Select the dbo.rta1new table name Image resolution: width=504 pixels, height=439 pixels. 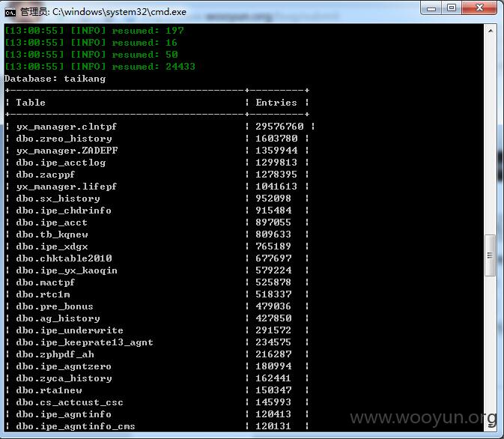click(49, 391)
